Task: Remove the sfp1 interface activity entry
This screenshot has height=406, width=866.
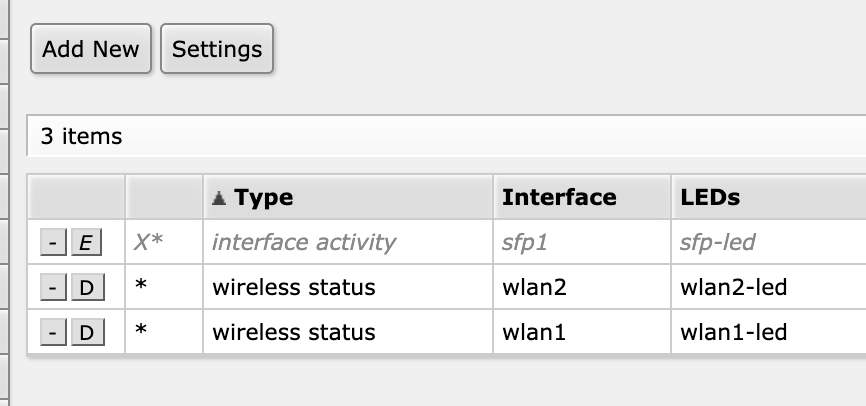Action: [53, 242]
